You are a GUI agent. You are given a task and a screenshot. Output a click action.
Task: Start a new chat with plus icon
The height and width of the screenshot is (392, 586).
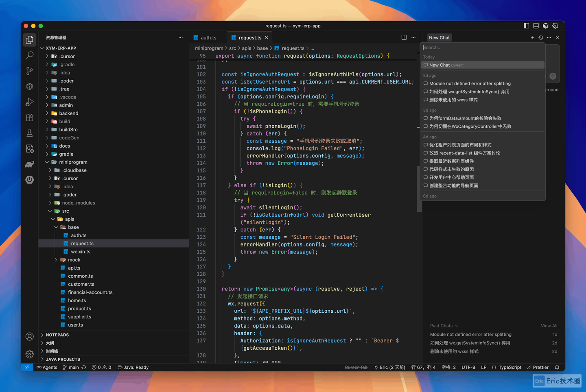pos(532,37)
